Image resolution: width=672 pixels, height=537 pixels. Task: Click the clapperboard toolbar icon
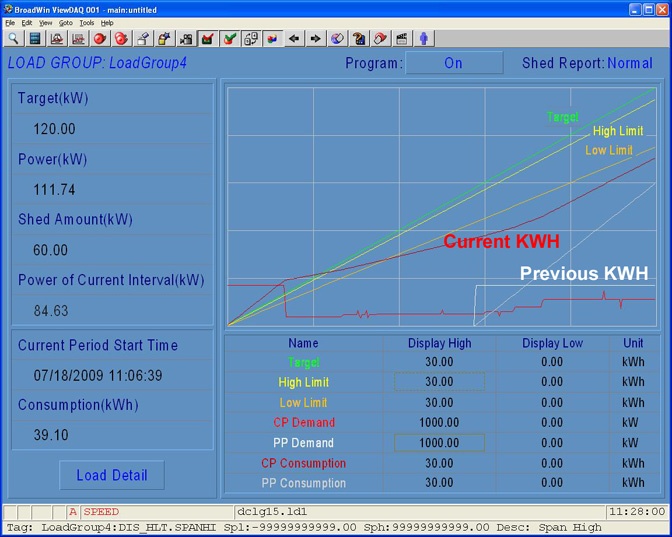(402, 39)
